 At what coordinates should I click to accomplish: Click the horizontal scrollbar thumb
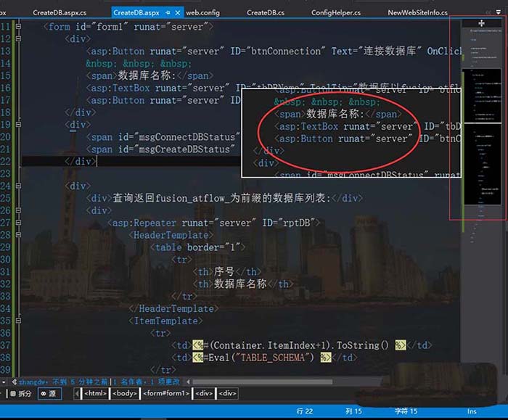pos(263,382)
